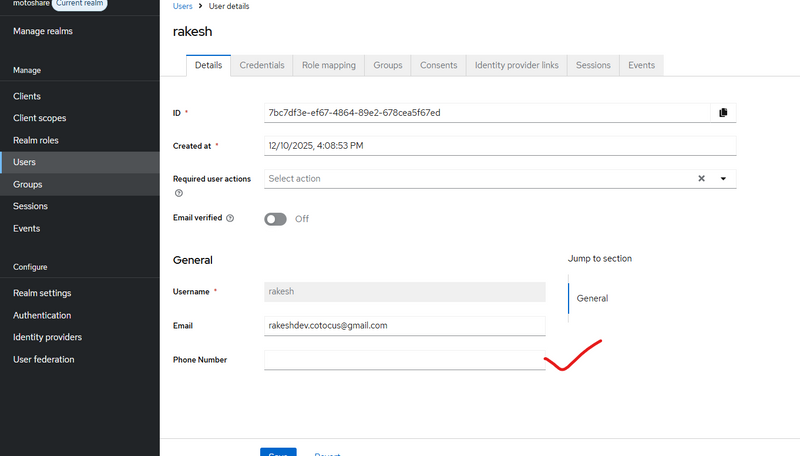The height and width of the screenshot is (456, 800).
Task: Clear the Required user actions selection
Action: tap(701, 179)
